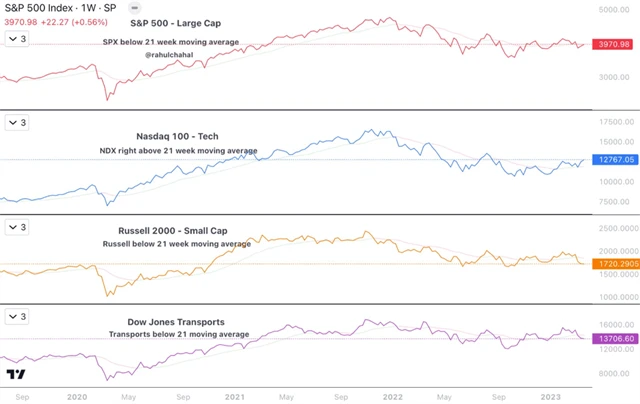Select the "Nasdaq 100 - Tech" text annotation

177,135
